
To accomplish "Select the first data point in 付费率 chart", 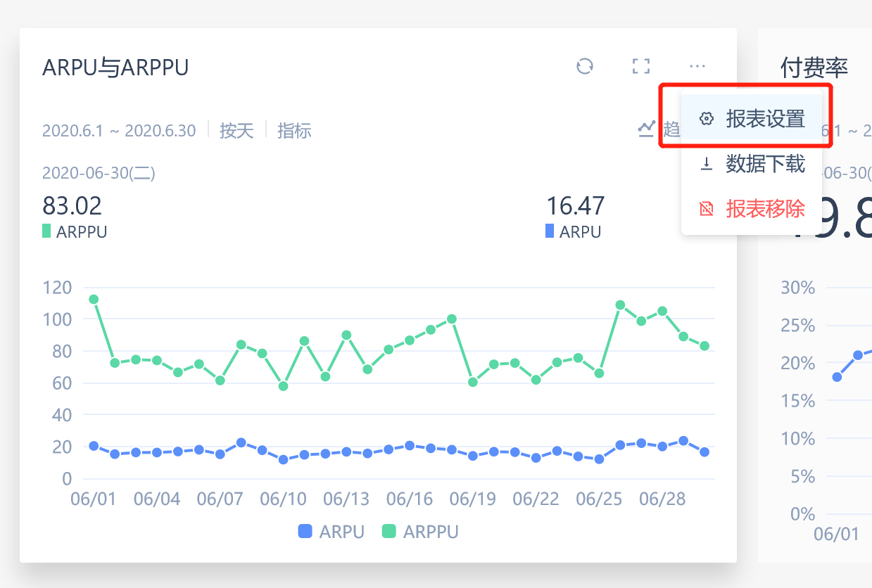I will point(837,377).
